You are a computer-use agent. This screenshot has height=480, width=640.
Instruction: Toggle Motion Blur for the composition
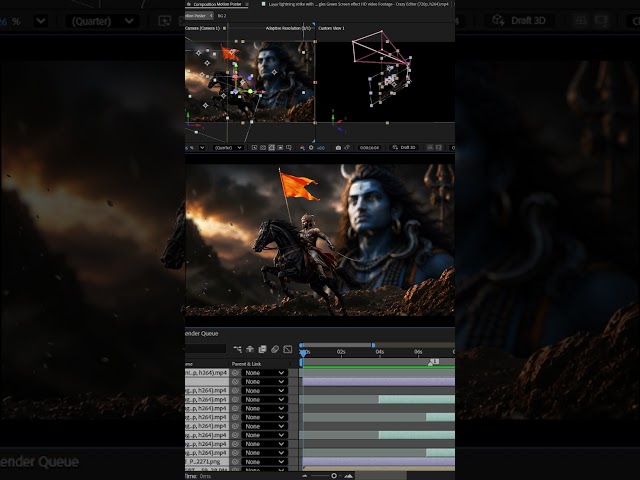pyautogui.click(x=275, y=349)
